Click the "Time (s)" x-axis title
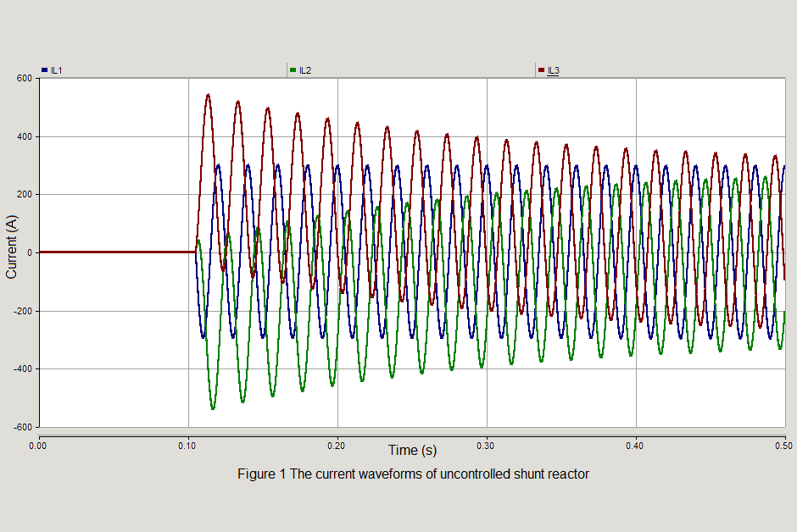This screenshot has width=797, height=532. coord(412,451)
